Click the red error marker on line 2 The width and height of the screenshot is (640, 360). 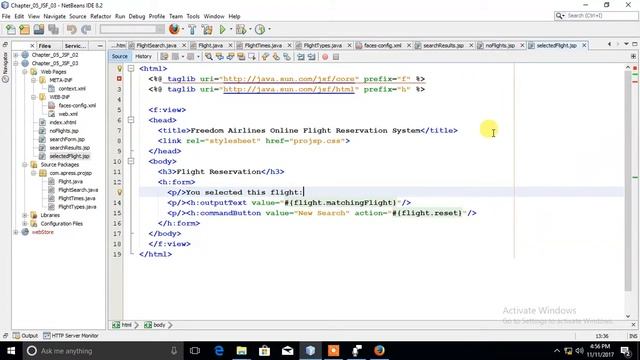coord(119,78)
